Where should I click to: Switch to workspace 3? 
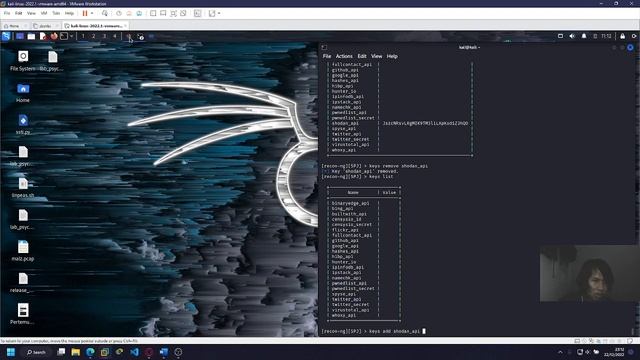[x=104, y=36]
